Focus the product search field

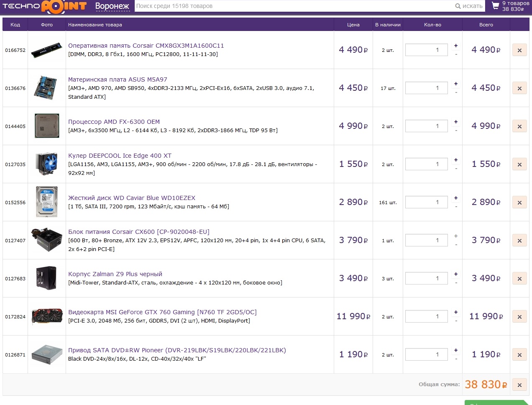tap(293, 6)
